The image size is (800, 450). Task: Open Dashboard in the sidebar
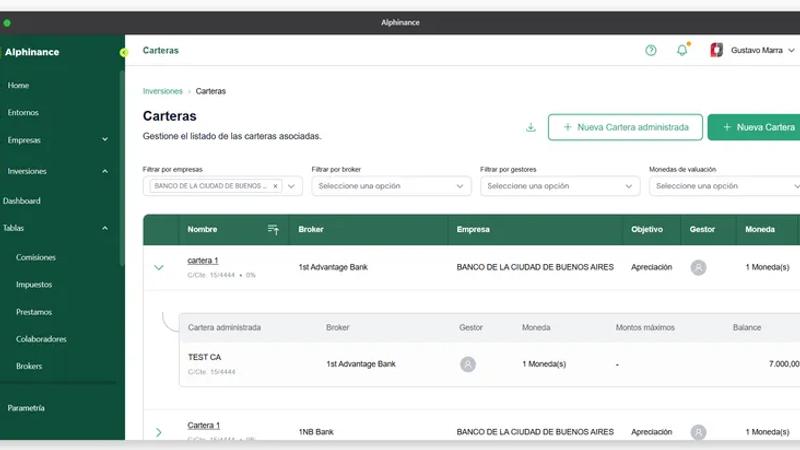tap(21, 201)
